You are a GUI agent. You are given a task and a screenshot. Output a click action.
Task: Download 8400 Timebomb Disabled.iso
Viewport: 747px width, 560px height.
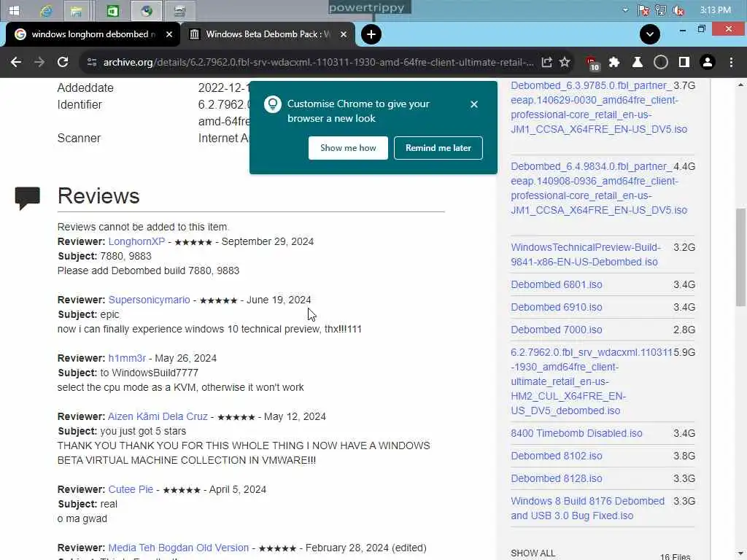click(576, 433)
